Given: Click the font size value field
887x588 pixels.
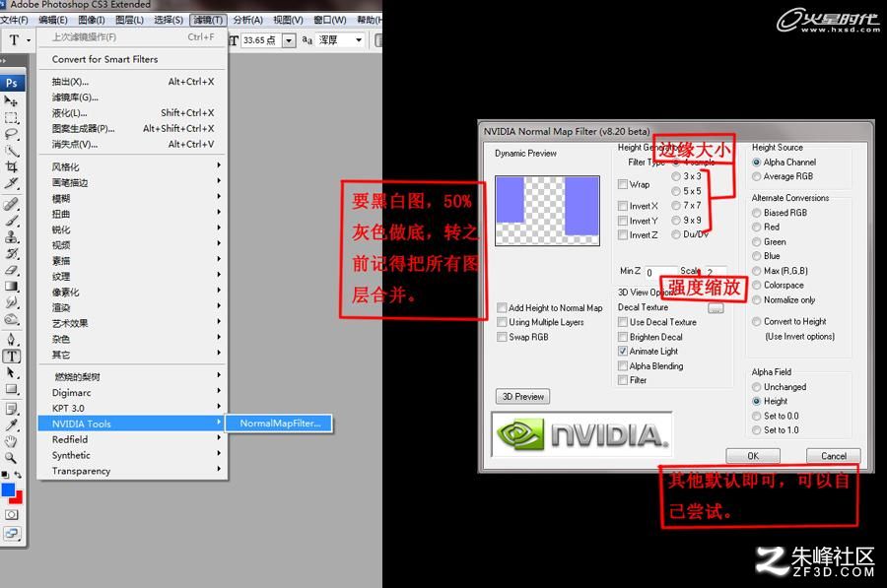Looking at the screenshot, I should coord(261,40).
